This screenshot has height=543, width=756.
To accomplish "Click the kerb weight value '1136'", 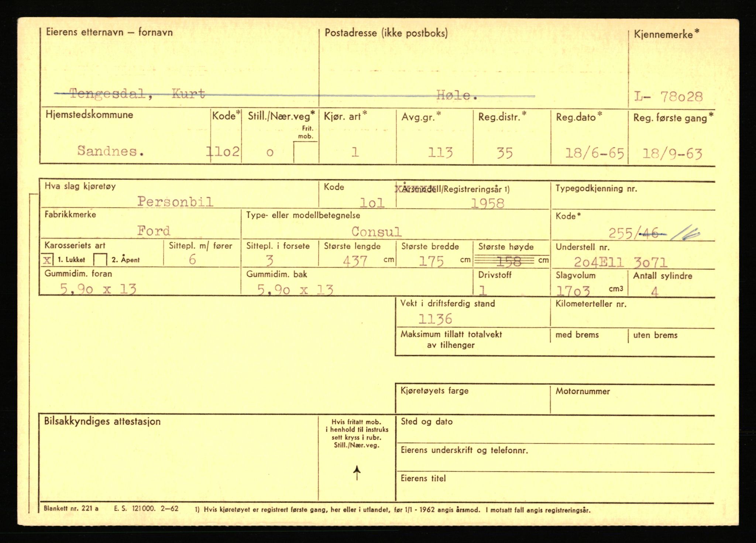I will (435, 319).
